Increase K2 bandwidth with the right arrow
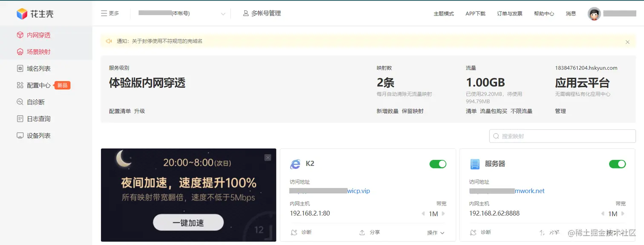The height and width of the screenshot is (245, 644). tap(444, 214)
